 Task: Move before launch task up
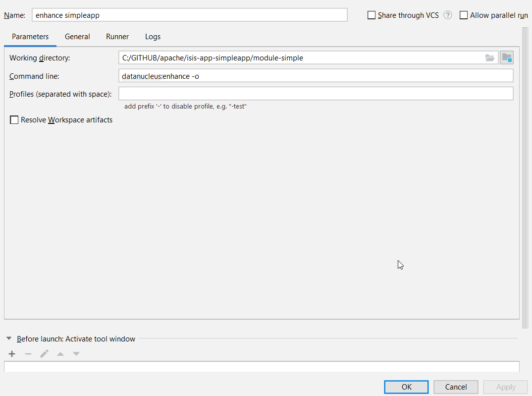tap(60, 353)
